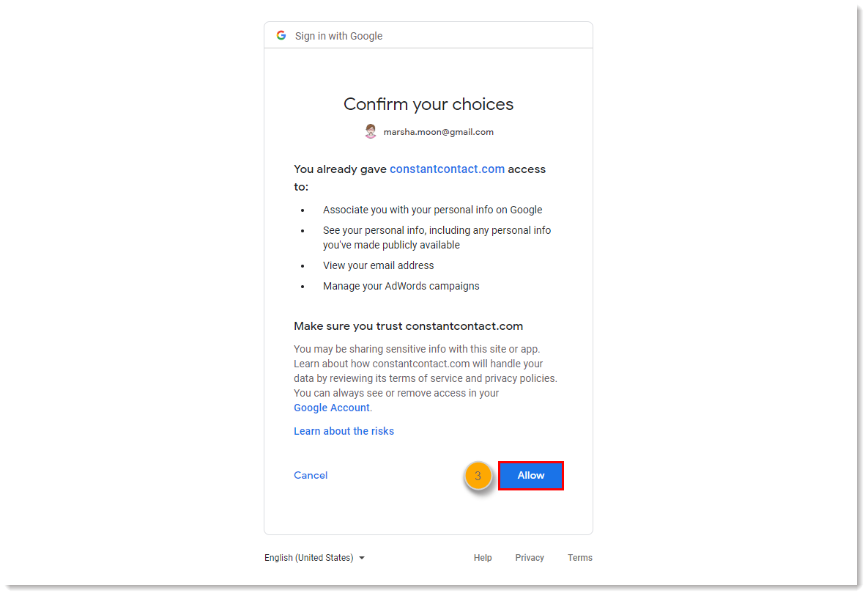Click the account avatar picture

point(371,132)
